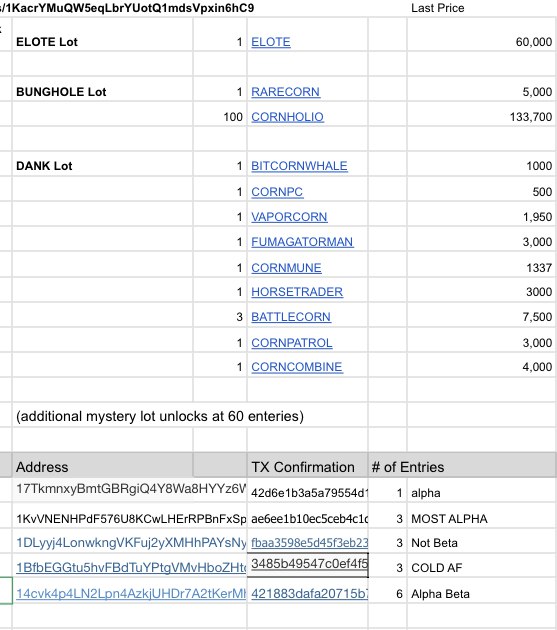Open the HORSETRADER link
The width and height of the screenshot is (557, 630).
click(x=297, y=292)
